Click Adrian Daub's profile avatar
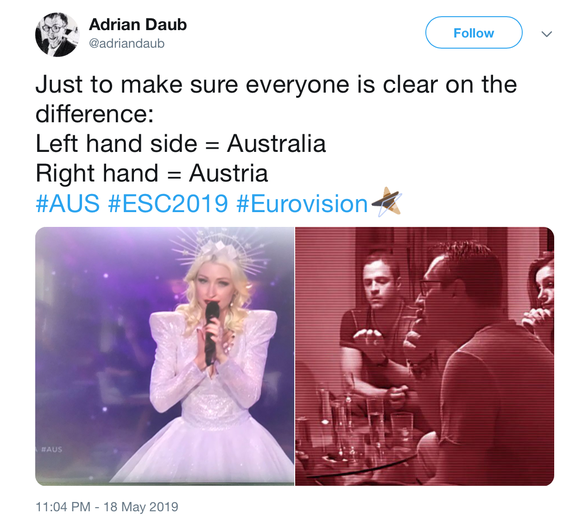This screenshot has width=582, height=527. click(x=57, y=35)
